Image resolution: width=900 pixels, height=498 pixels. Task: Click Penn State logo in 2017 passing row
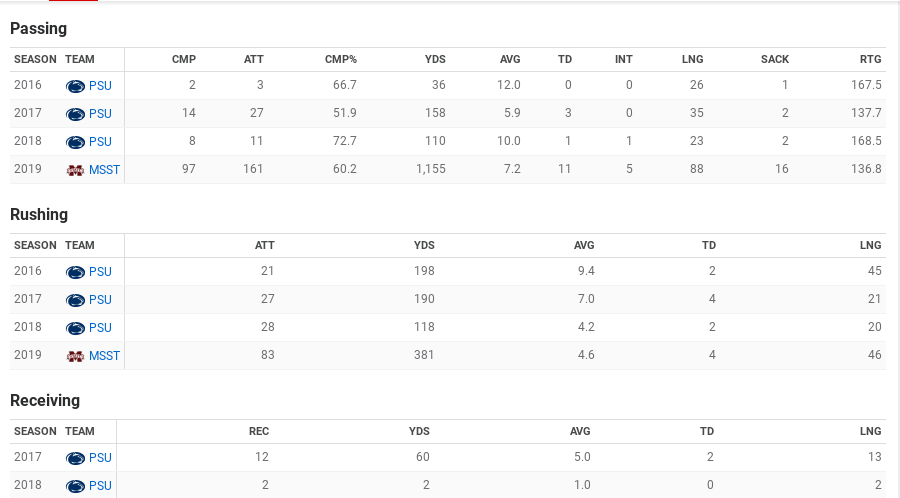coord(75,114)
